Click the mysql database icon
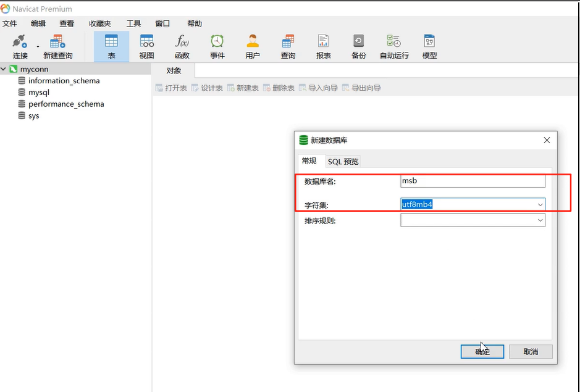The image size is (580, 392). (22, 92)
